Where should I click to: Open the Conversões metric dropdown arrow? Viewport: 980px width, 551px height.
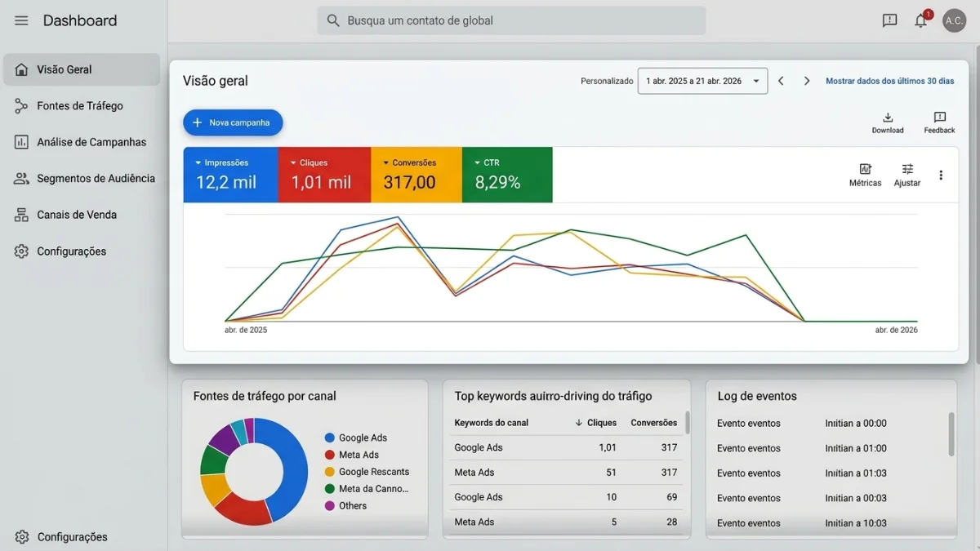(x=385, y=163)
